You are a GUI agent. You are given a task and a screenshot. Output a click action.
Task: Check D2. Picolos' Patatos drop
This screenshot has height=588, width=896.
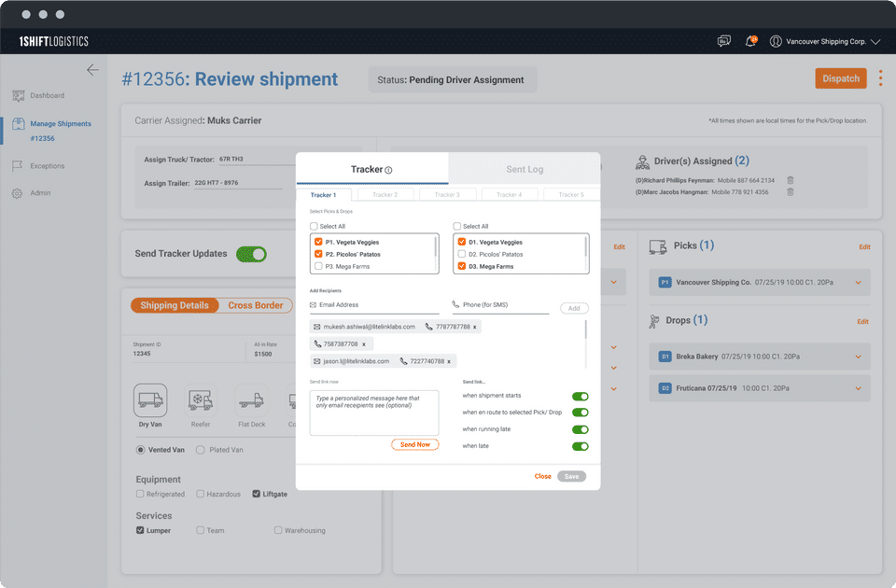tap(462, 254)
